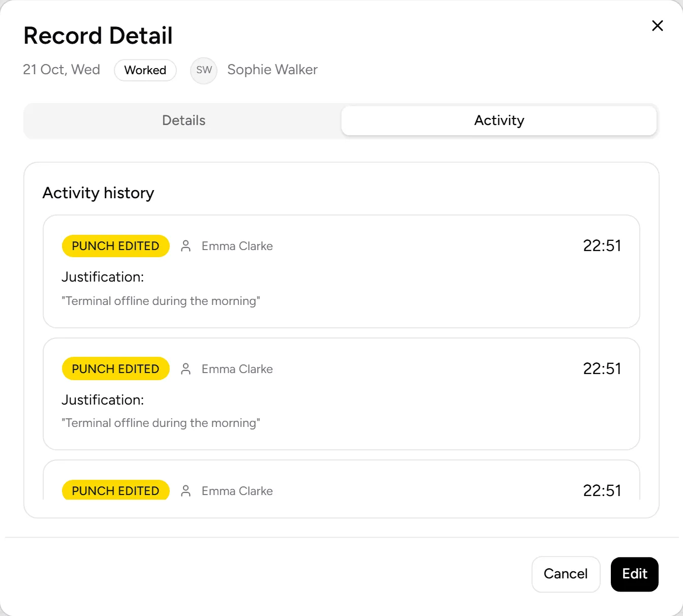Image resolution: width=683 pixels, height=616 pixels.
Task: Click the 22:51 timestamp in the top entry
Action: [x=602, y=246]
